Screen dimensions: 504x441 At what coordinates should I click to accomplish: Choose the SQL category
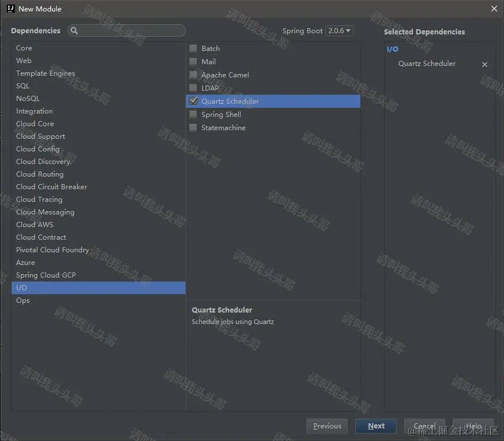(x=98, y=86)
